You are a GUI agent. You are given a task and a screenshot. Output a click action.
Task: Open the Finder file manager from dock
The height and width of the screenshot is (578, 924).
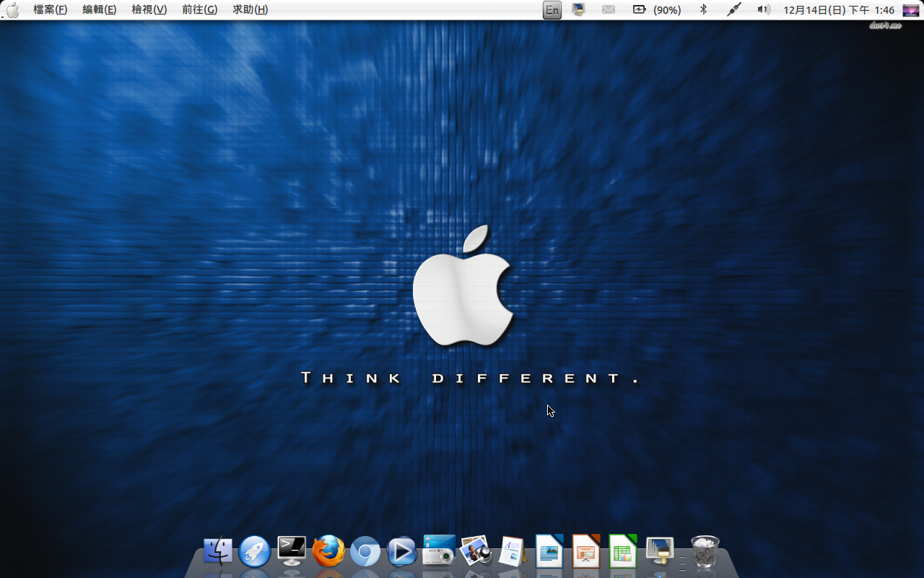click(x=218, y=552)
